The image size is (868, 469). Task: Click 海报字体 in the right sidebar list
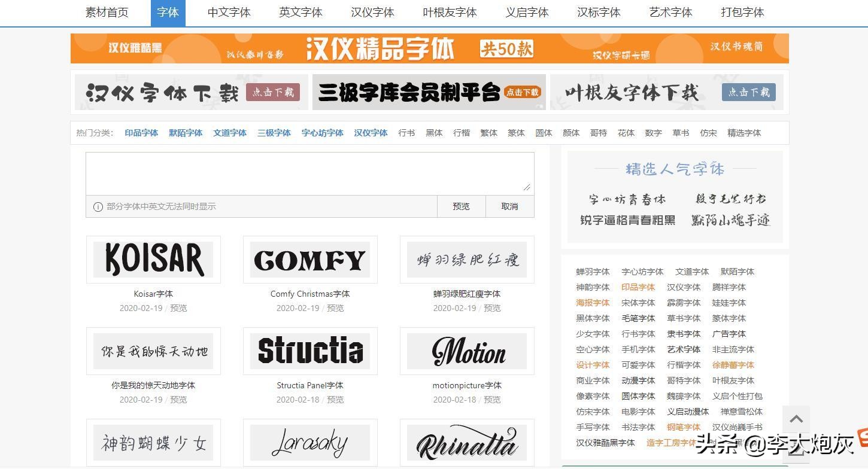593,303
